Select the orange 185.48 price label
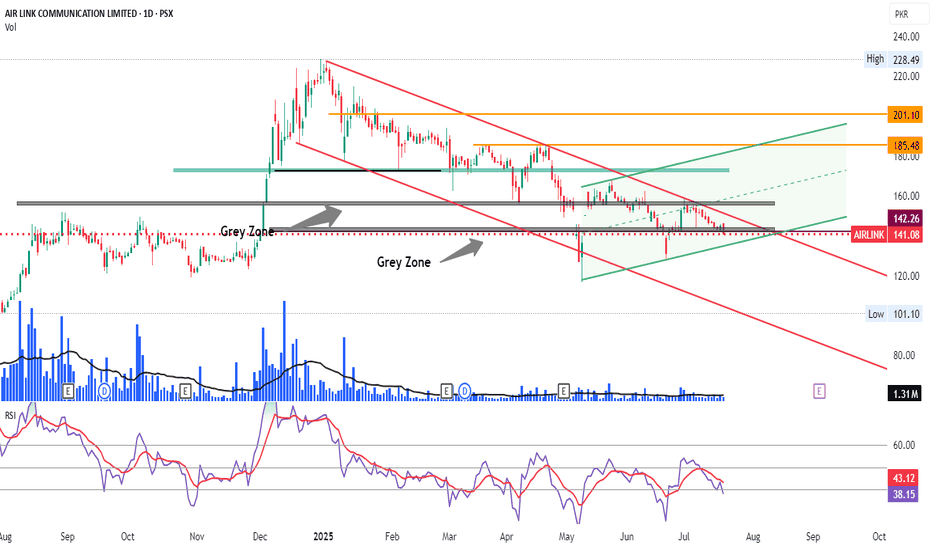932x550 pixels. pos(905,145)
